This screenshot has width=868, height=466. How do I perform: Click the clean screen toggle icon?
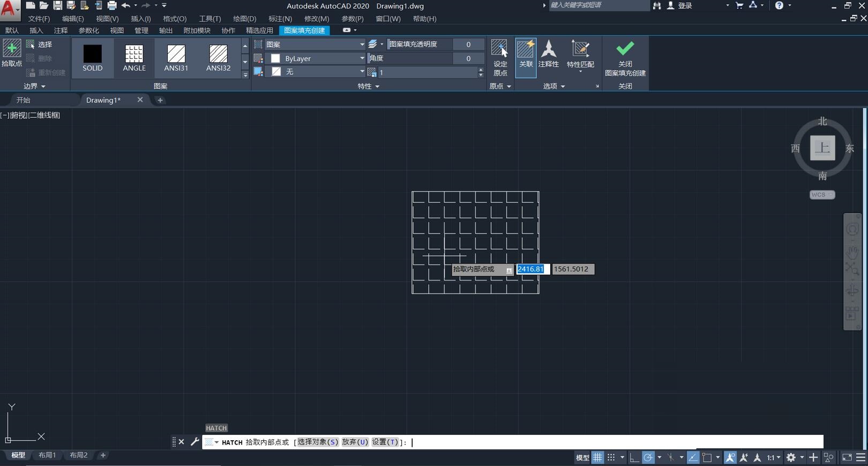(847, 457)
